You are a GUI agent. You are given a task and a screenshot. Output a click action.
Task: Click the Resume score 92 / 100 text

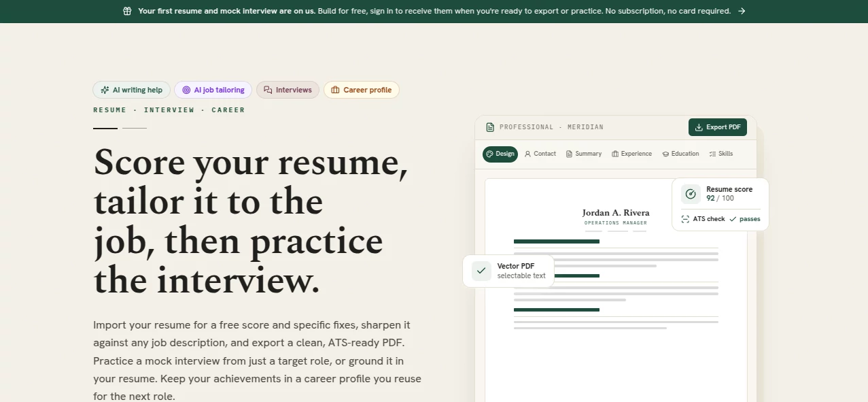pyautogui.click(x=729, y=194)
